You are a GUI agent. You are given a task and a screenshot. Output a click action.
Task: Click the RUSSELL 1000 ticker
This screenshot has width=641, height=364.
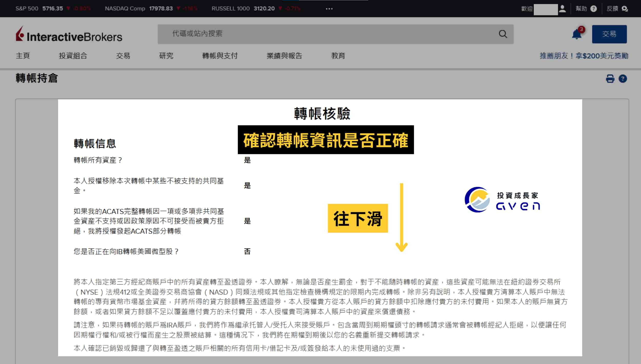click(x=256, y=8)
